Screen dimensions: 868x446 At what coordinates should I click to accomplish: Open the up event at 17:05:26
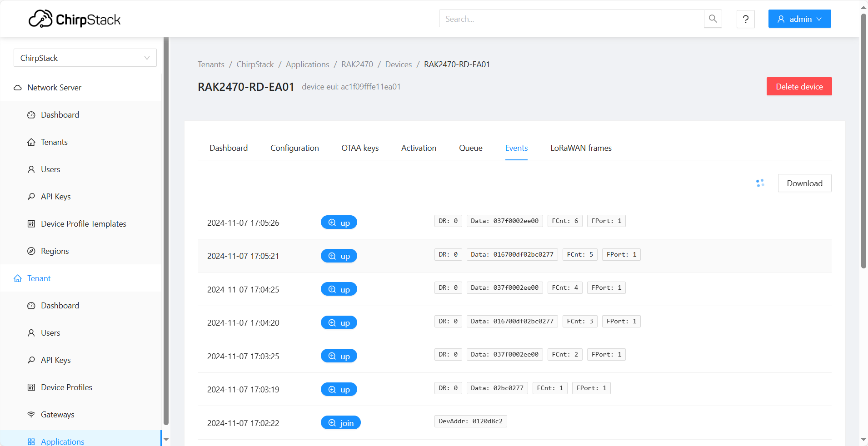[x=339, y=223]
